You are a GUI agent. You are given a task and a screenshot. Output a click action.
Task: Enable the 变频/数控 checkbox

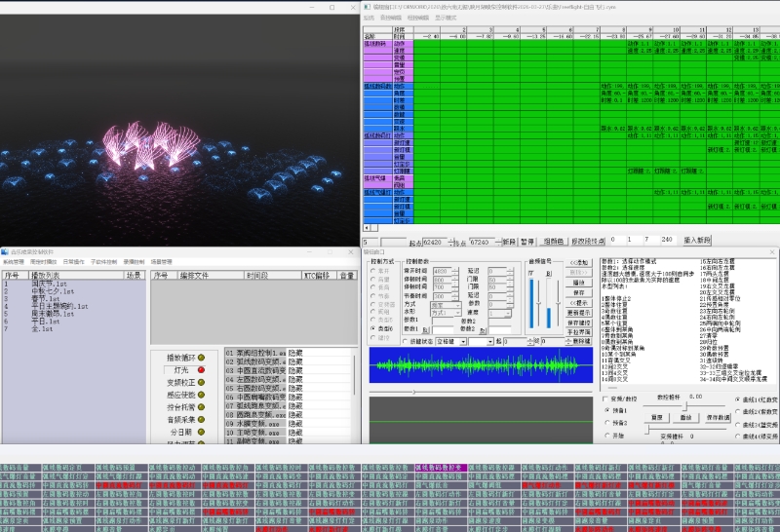(x=604, y=399)
